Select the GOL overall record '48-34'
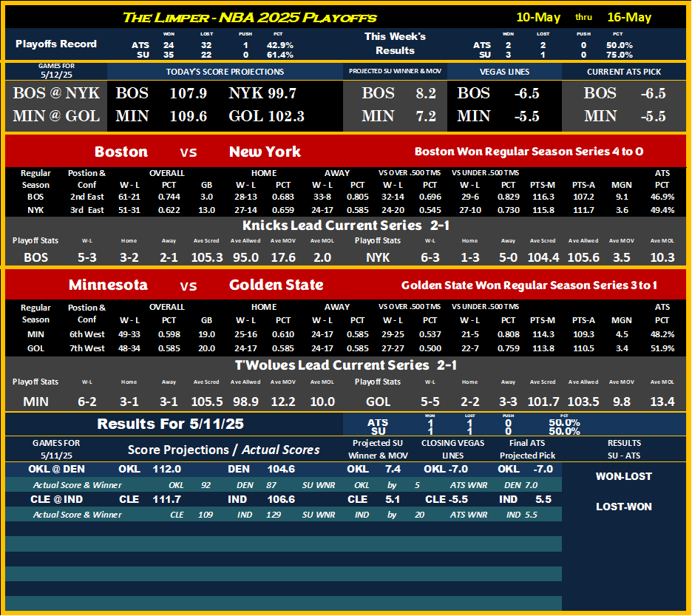Image resolution: width=692 pixels, height=616 pixels. pos(129,348)
